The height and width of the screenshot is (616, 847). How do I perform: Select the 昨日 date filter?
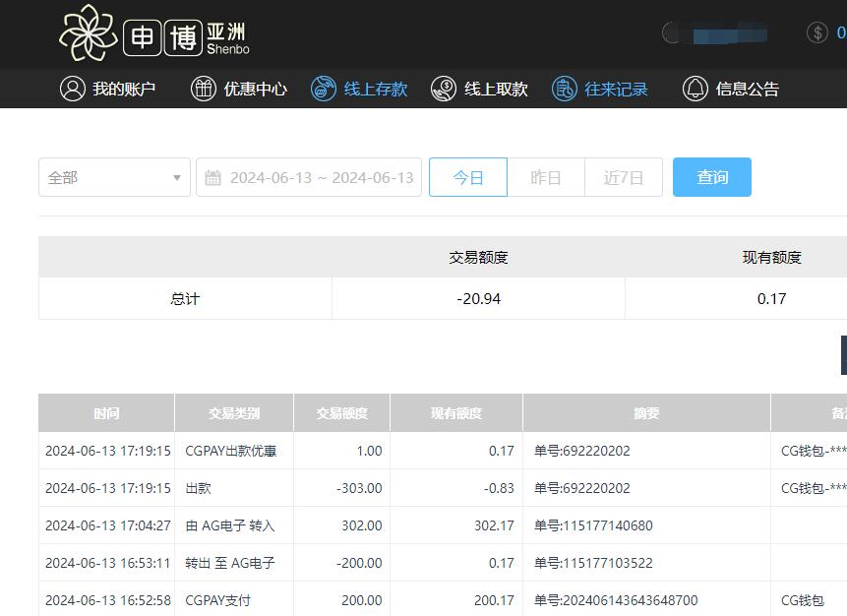click(x=545, y=177)
